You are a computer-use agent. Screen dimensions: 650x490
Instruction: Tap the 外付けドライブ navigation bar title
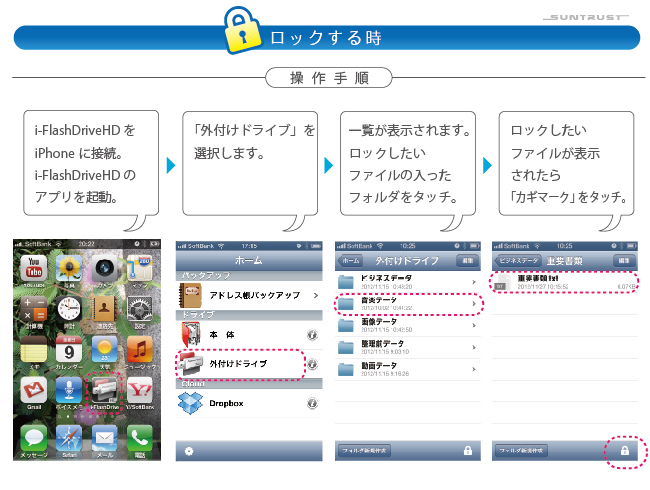point(407,261)
